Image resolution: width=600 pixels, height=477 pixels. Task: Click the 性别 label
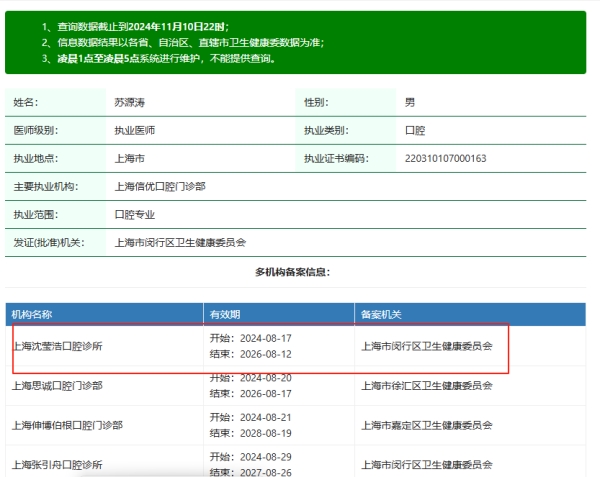(x=316, y=103)
